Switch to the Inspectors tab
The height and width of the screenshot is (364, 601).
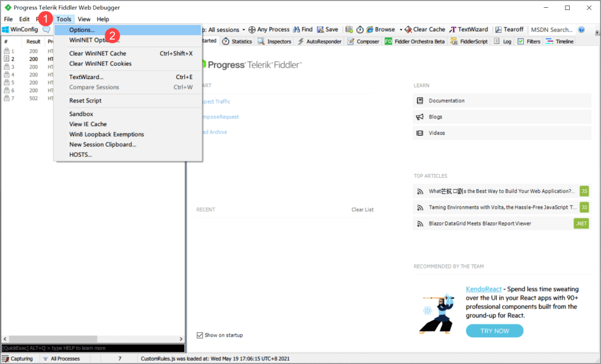pos(274,41)
